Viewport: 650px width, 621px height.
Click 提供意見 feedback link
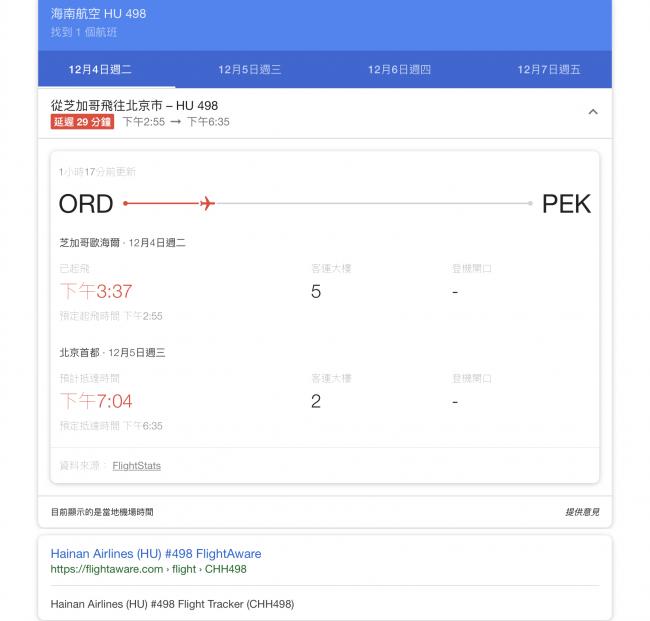pyautogui.click(x=582, y=512)
